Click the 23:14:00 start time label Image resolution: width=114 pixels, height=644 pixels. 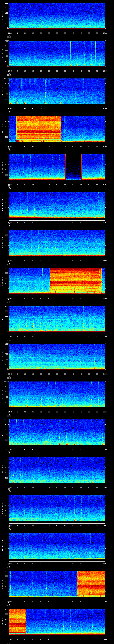coord(9,33)
